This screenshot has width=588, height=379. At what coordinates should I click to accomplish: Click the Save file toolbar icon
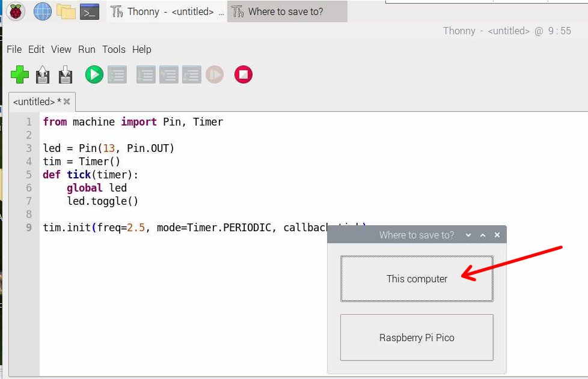tap(66, 74)
